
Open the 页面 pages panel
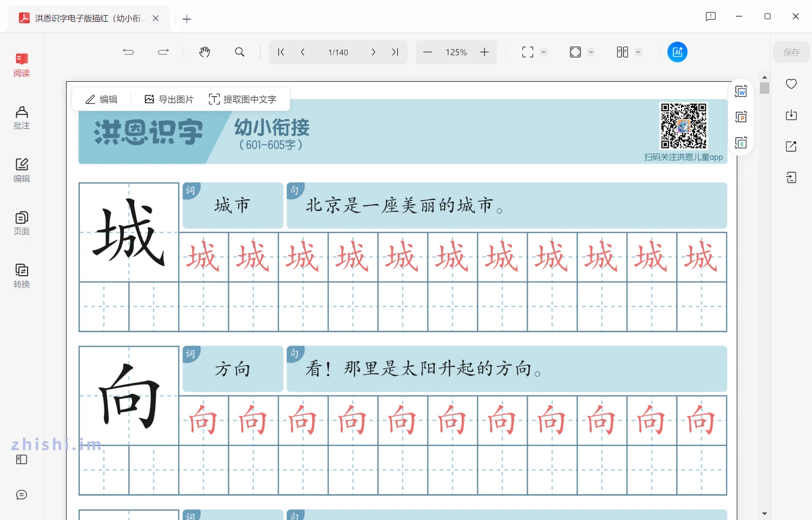(22, 223)
